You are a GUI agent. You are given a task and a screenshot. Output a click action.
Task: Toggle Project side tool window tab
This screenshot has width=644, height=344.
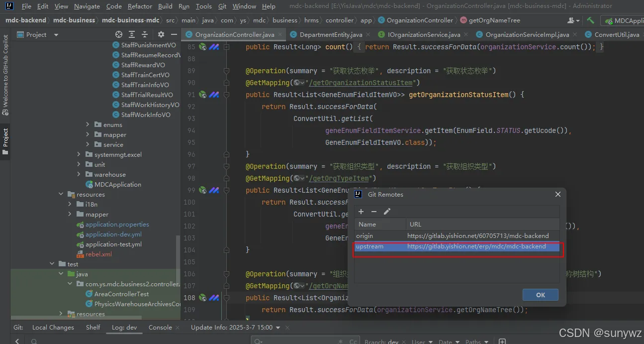[x=5, y=141]
